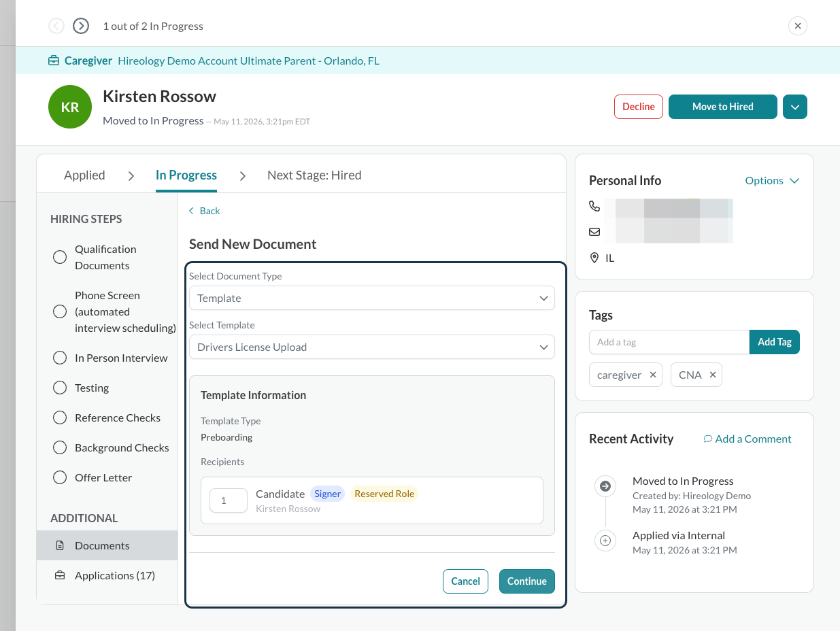The image size is (840, 631).
Task: Click the previous candidate arrow icon
Action: point(56,26)
